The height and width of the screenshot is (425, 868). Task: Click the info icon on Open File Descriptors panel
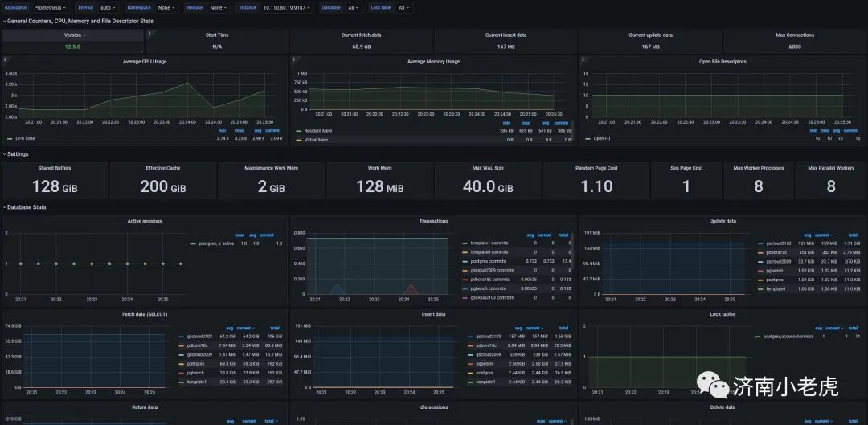pyautogui.click(x=583, y=59)
